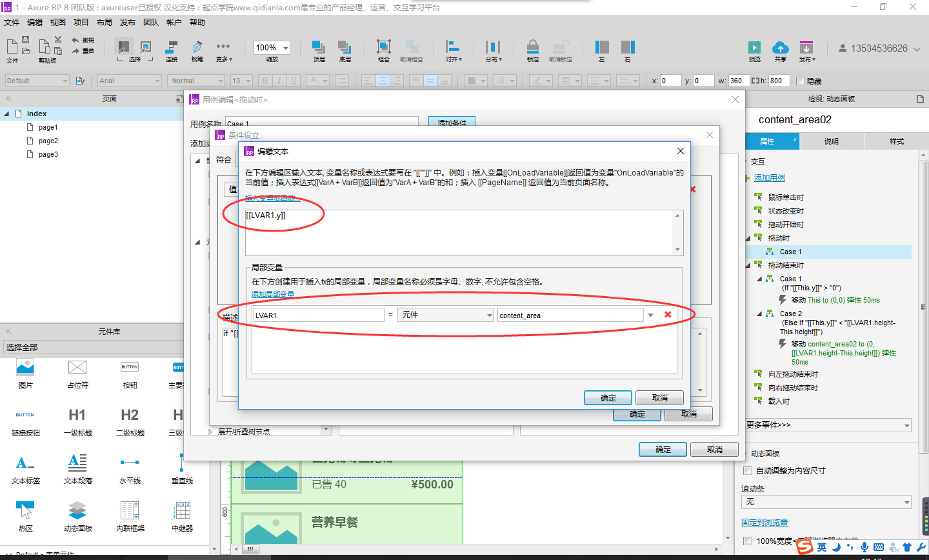Click the redo arrow (重做)

click(75, 50)
